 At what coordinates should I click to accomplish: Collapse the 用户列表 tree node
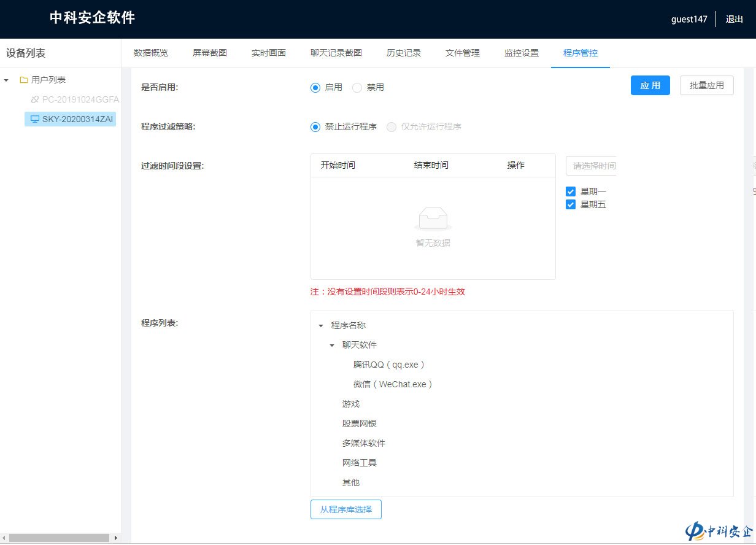pos(6,80)
